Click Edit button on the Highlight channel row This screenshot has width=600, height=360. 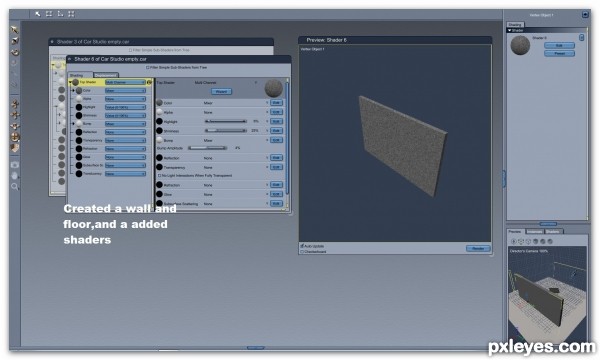pyautogui.click(x=276, y=121)
